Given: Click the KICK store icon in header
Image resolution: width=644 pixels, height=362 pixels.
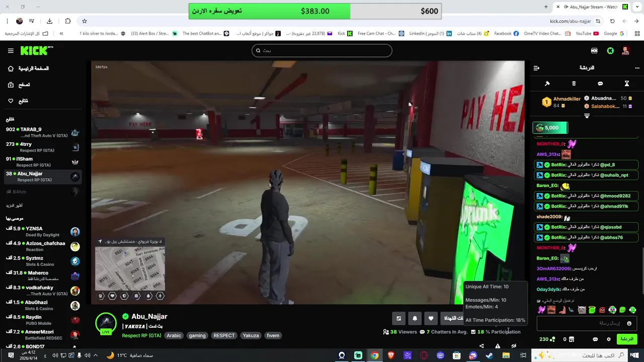Looking at the screenshot, I should coord(594,50).
